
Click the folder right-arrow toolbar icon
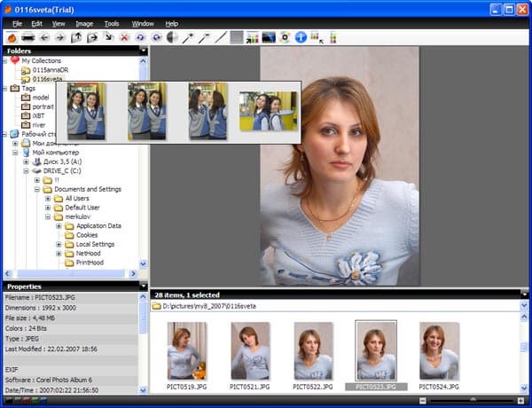point(92,37)
